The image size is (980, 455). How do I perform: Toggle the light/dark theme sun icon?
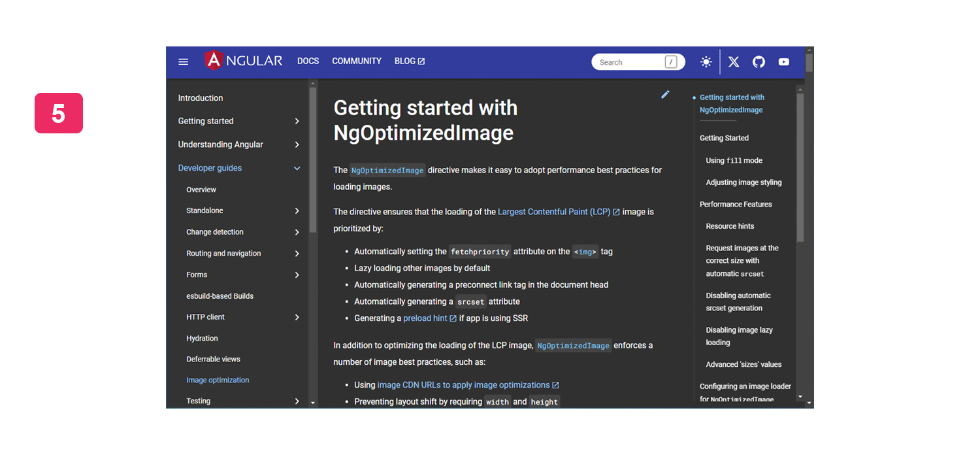tap(706, 62)
